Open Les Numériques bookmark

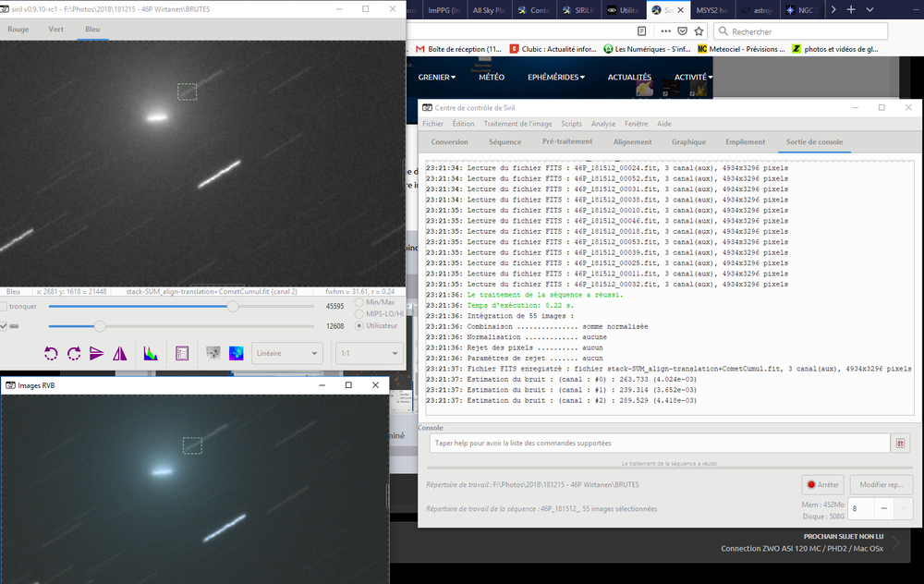pyautogui.click(x=647, y=49)
